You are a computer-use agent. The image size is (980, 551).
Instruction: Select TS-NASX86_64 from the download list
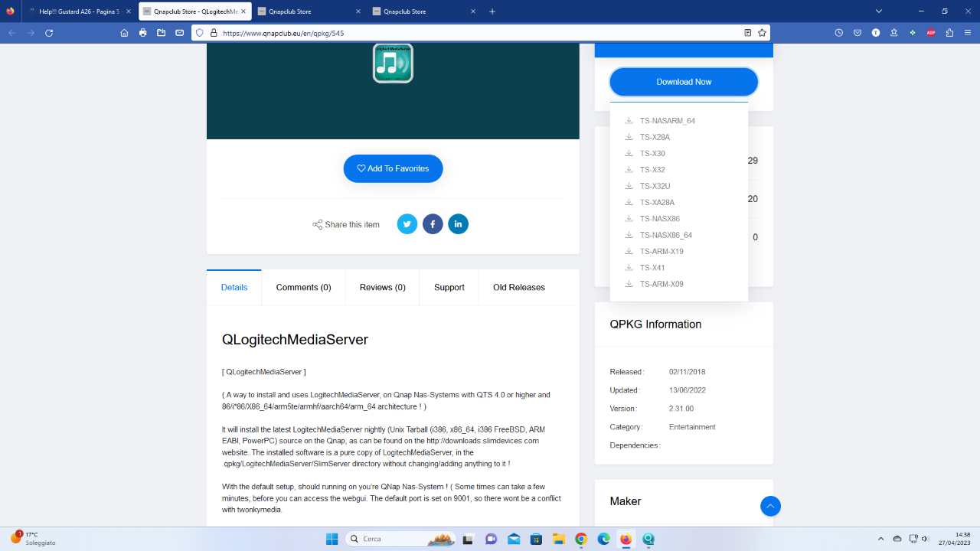(658, 235)
